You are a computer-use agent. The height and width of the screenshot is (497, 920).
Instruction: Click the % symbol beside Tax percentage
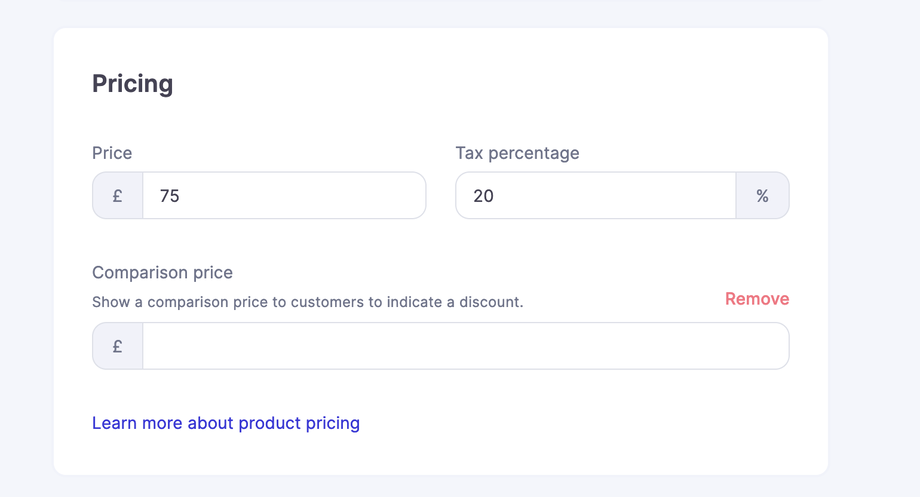(x=763, y=196)
